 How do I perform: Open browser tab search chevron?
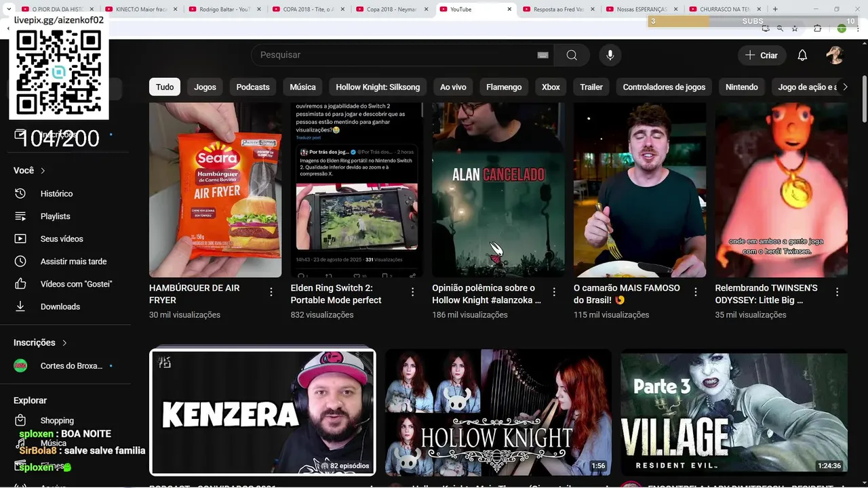(x=8, y=9)
